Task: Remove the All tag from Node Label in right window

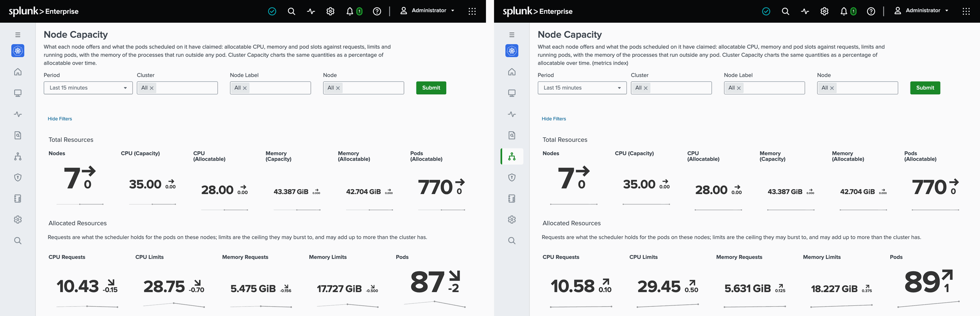Action: (x=739, y=88)
